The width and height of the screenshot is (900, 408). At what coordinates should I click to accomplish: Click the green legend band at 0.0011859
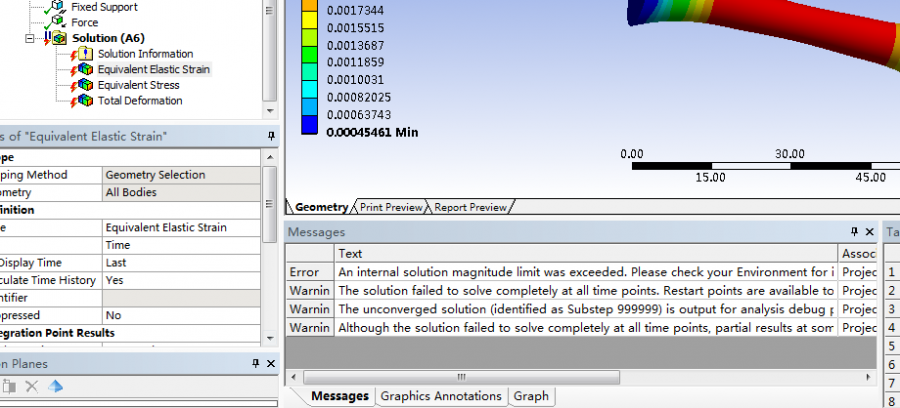pos(309,55)
